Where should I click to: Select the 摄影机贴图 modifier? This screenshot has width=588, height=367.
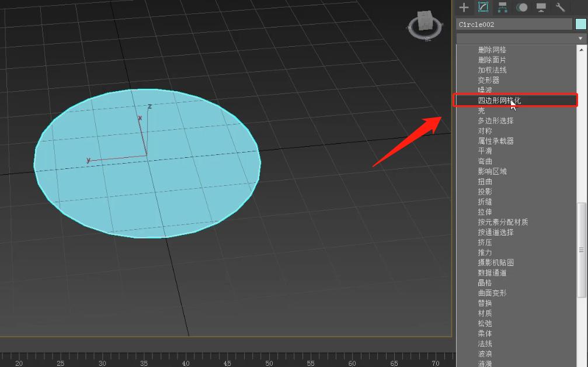pos(496,263)
